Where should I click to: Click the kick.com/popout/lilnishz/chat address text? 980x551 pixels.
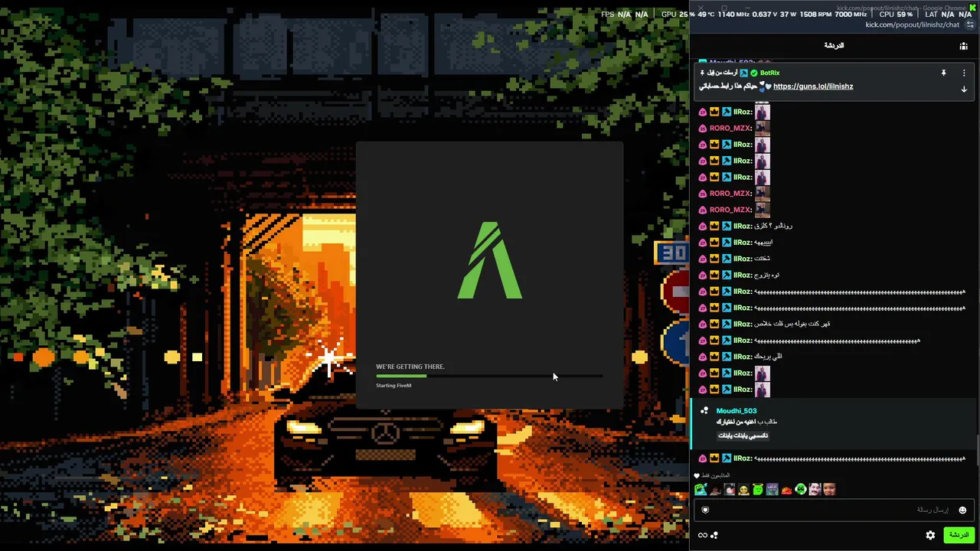point(912,24)
